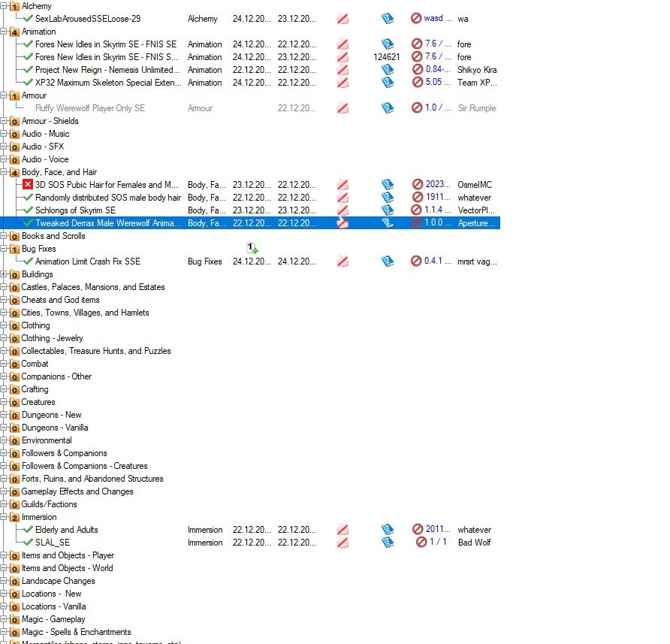The width and height of the screenshot is (670, 644).
Task: Click the update flag icon on Elderly and Adults
Action: pos(343,530)
